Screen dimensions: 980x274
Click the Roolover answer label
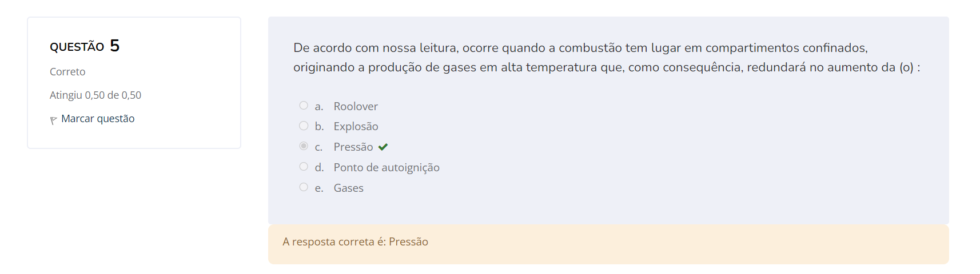(x=356, y=106)
